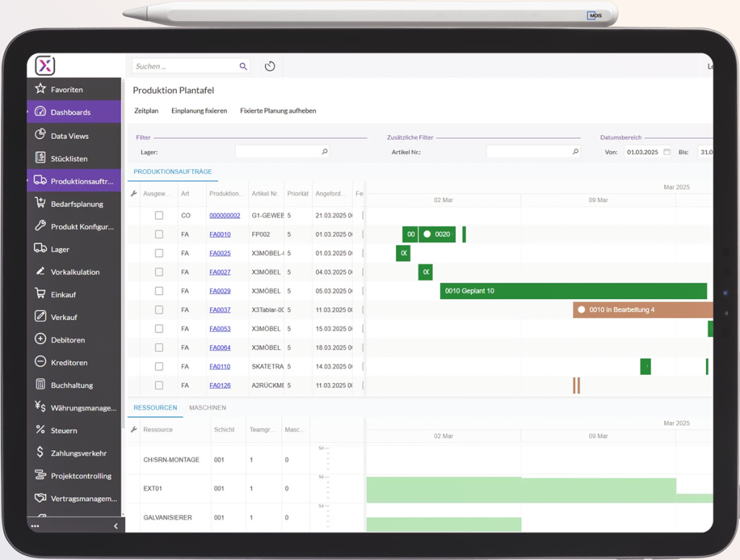This screenshot has width=740, height=560.
Task: Open the Artikel Nr. filter lookup
Action: pyautogui.click(x=575, y=152)
